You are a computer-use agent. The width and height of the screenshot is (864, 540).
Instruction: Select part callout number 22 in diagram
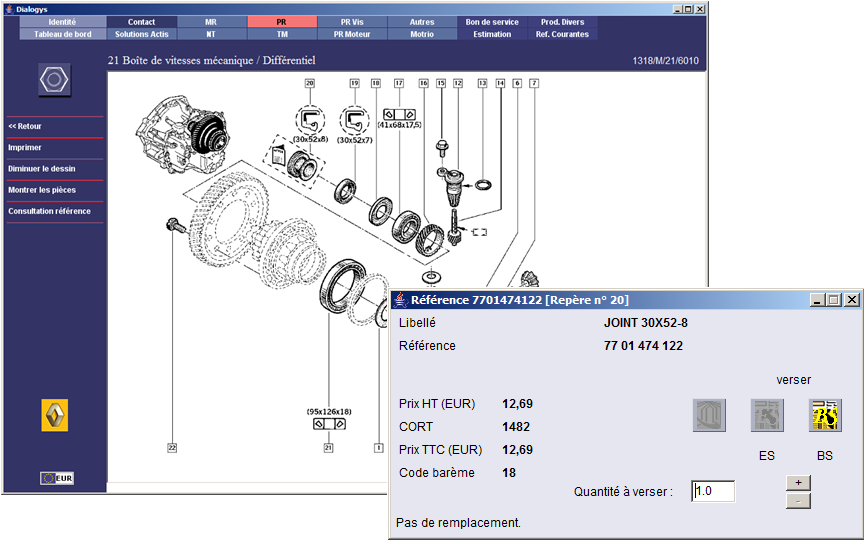(172, 448)
